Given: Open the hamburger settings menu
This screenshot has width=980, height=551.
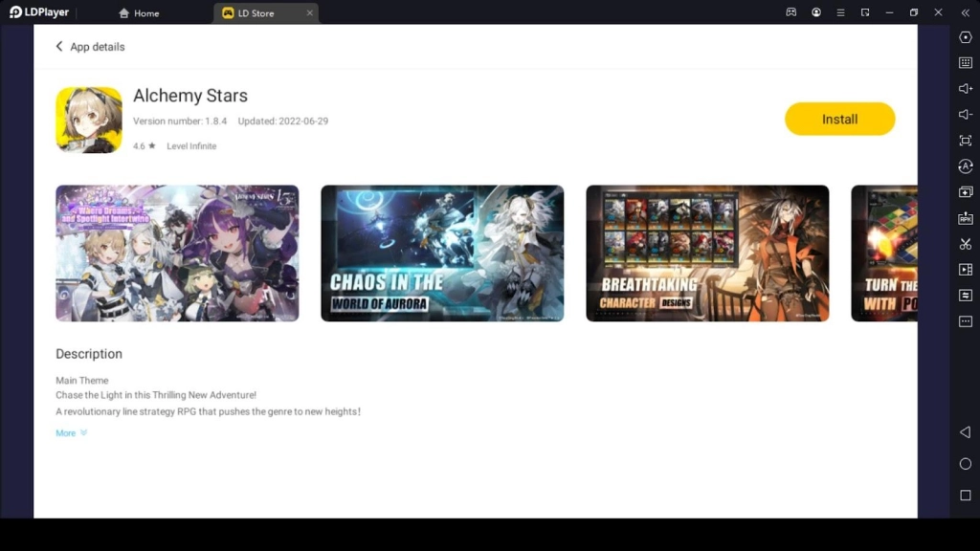Looking at the screenshot, I should pyautogui.click(x=840, y=12).
